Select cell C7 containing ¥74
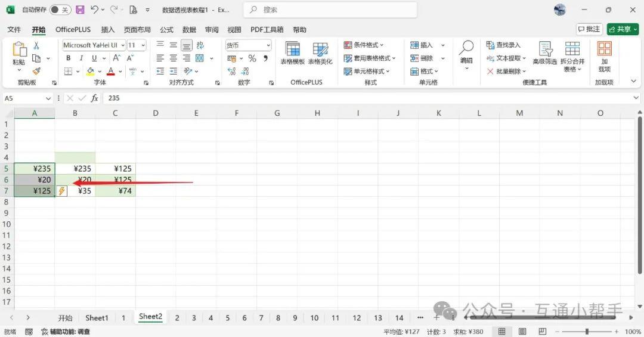The image size is (644, 337). tap(116, 191)
